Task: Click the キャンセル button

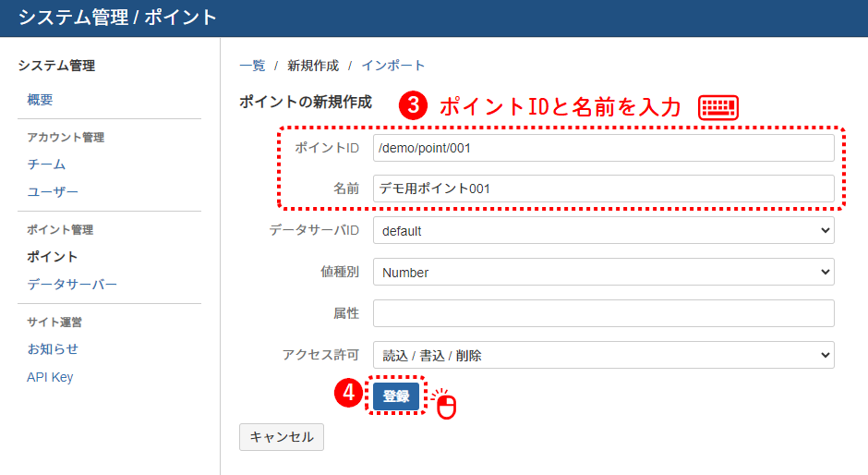Action: [x=282, y=437]
